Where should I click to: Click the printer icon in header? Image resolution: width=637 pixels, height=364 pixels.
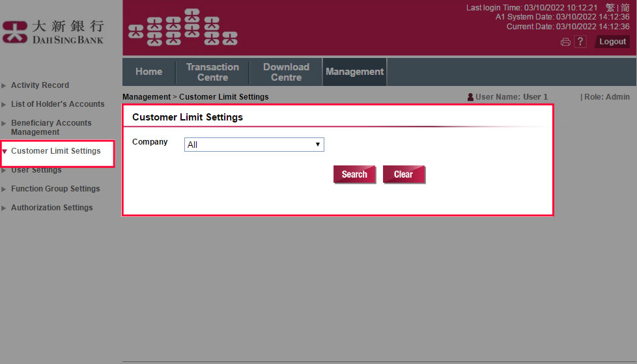(565, 42)
